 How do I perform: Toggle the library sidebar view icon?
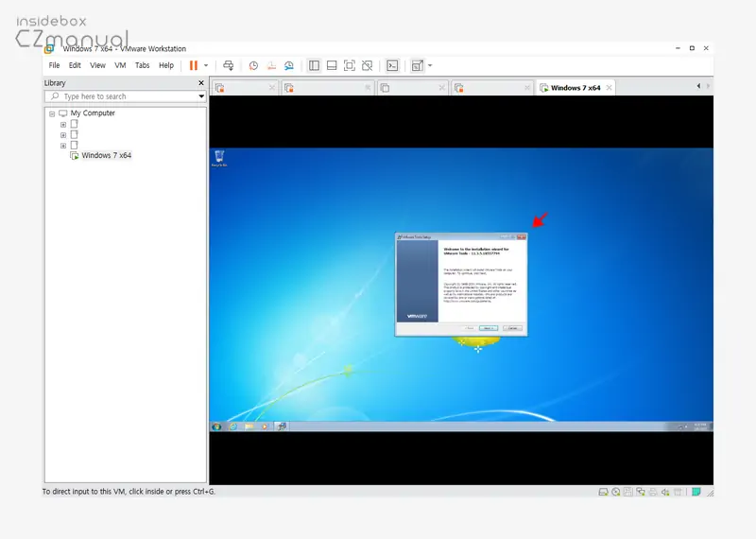[314, 65]
